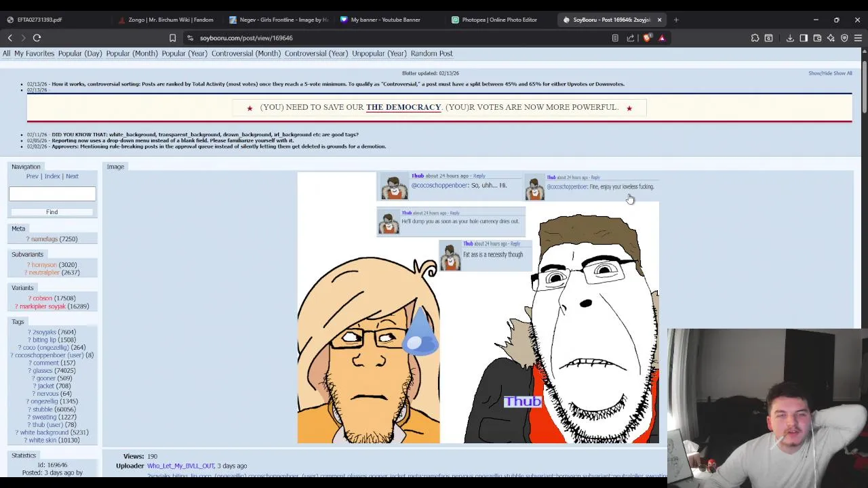868x488 pixels.
Task: Open the jacket tag link
Action: coord(45,386)
